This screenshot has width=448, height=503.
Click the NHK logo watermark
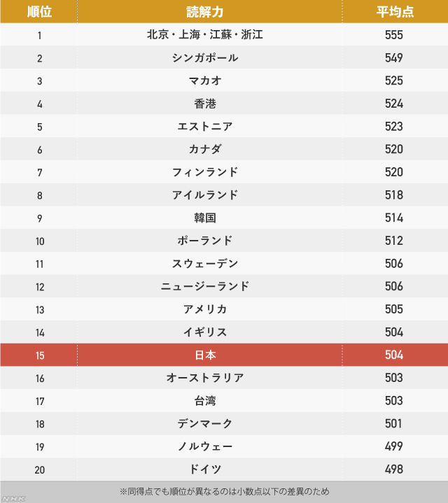click(13, 499)
